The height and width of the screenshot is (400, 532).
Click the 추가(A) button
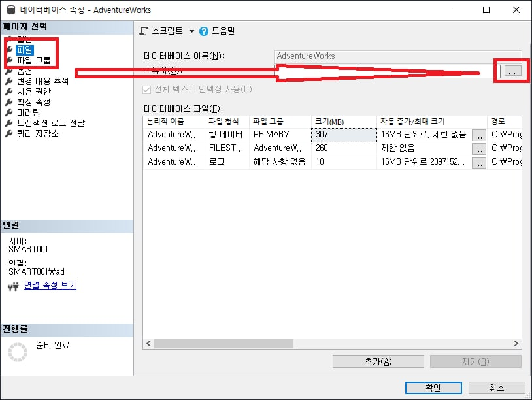point(378,361)
